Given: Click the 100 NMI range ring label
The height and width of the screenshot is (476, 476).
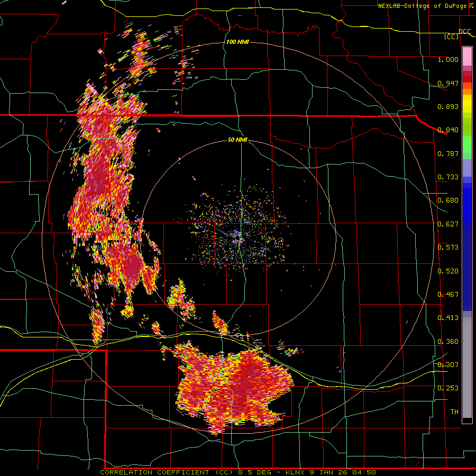Looking at the screenshot, I should (237, 42).
